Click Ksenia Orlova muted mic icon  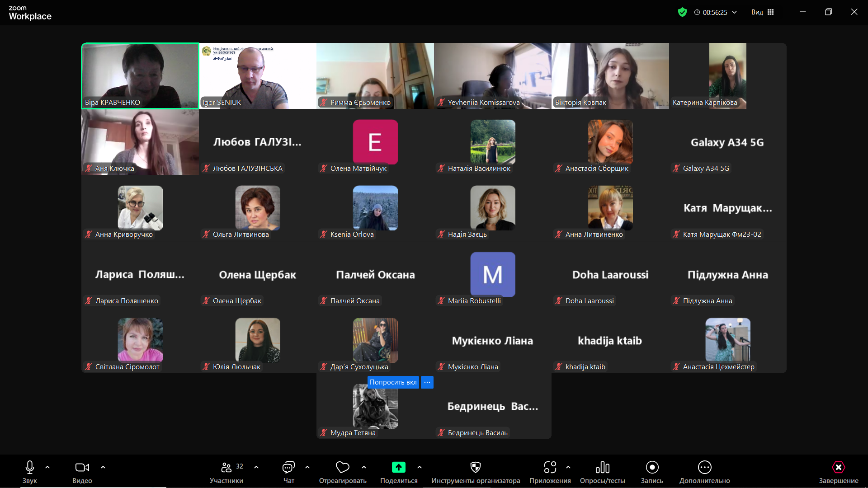click(x=324, y=235)
